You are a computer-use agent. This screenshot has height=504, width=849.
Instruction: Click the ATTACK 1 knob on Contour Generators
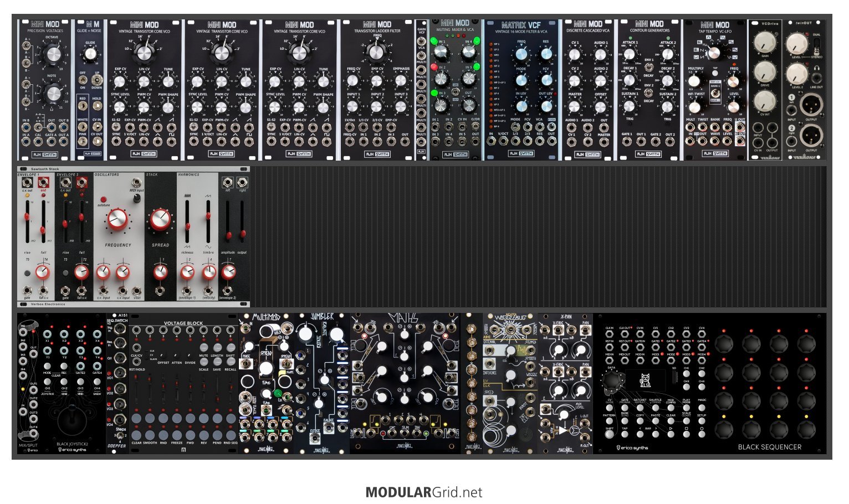point(630,54)
